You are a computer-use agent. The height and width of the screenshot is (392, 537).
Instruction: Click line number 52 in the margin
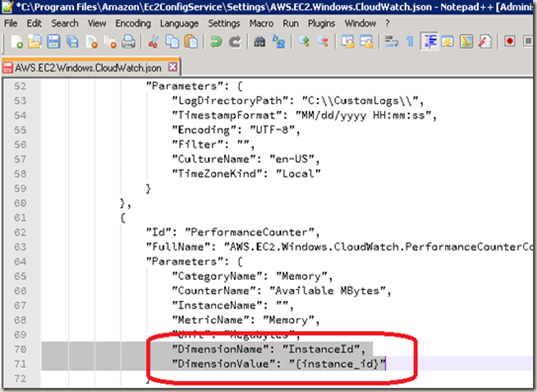coord(20,86)
